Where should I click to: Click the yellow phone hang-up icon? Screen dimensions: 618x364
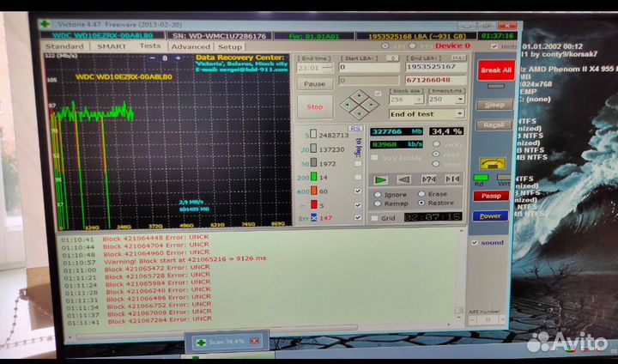pos(491,165)
